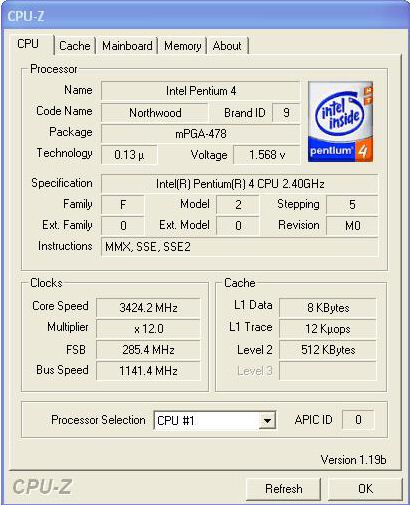
Task: Expand the Processor Selection dropdown arrow
Action: pyautogui.click(x=267, y=420)
